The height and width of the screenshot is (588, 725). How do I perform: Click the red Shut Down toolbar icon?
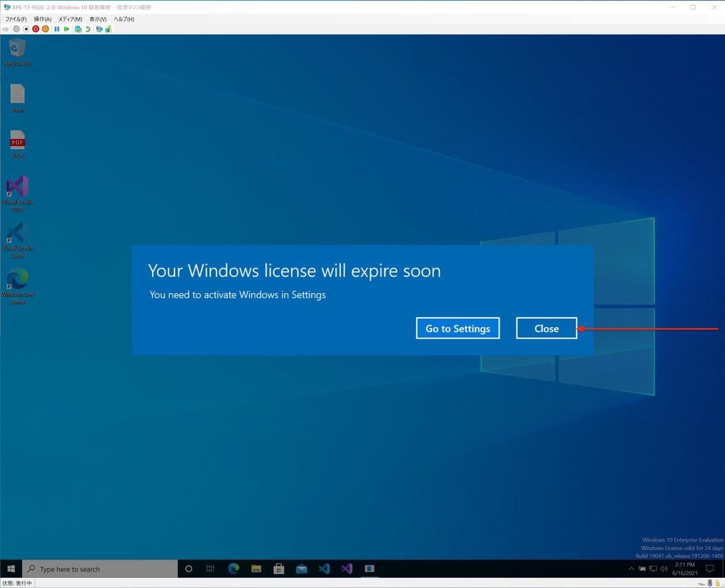[x=36, y=29]
